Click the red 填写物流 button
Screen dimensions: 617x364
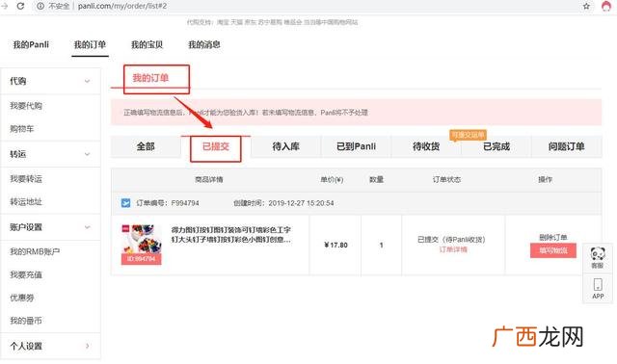coord(553,250)
